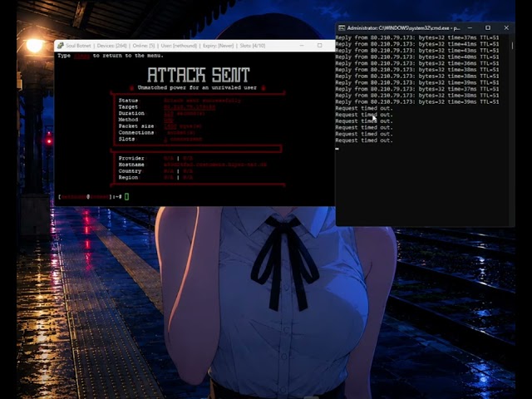Click the 'Devices: [264]' title bar text
This screenshot has height=399, width=532.
pyautogui.click(x=111, y=46)
